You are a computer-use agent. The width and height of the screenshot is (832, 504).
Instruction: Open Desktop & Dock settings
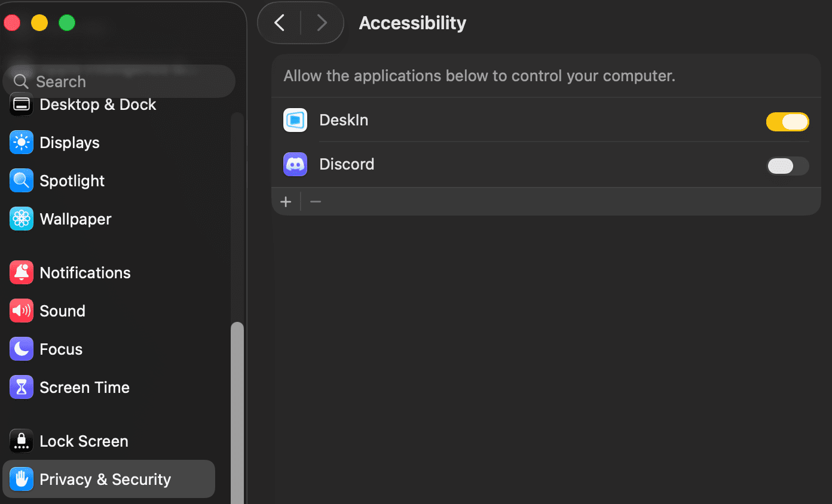[x=97, y=105]
